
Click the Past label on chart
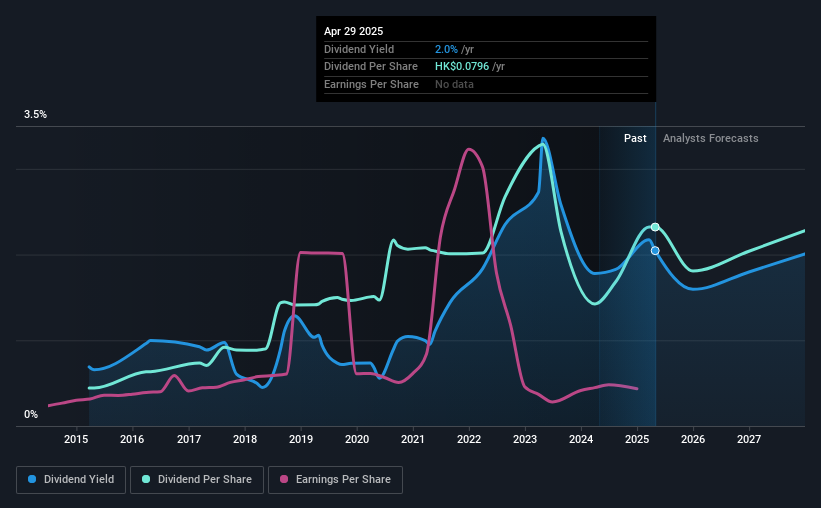635,138
